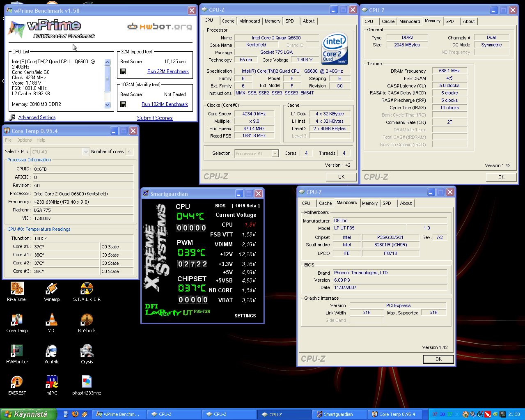This screenshot has height=420, width=525.
Task: Select the S.T.A.L.K.E.R desktop icon
Action: pyautogui.click(x=87, y=288)
